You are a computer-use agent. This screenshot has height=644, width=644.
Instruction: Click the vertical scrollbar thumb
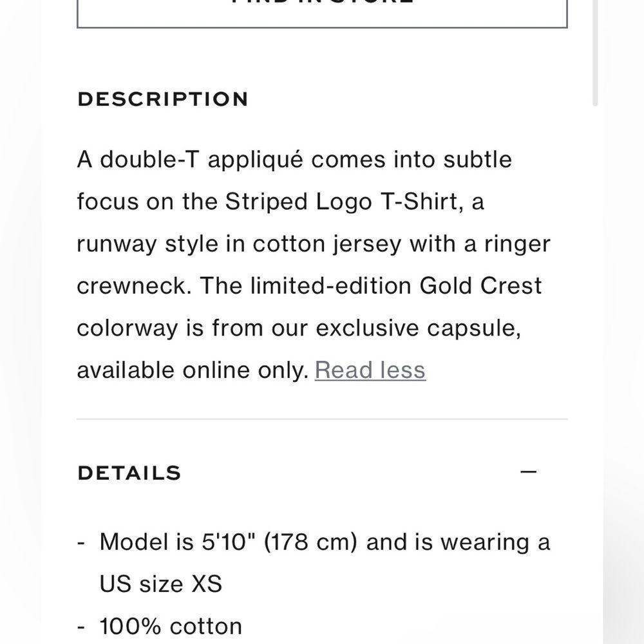(x=594, y=53)
